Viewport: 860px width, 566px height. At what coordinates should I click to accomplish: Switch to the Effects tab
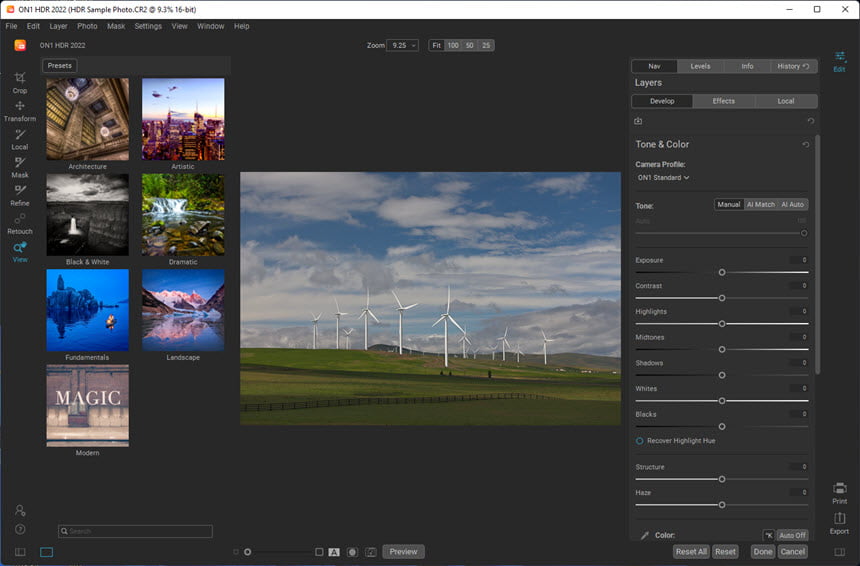(723, 101)
